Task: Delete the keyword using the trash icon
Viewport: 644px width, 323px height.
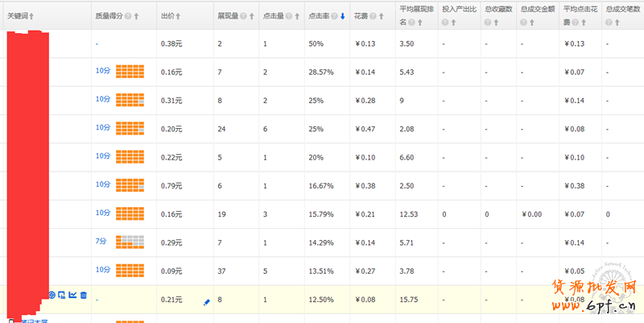Action: 83,296
